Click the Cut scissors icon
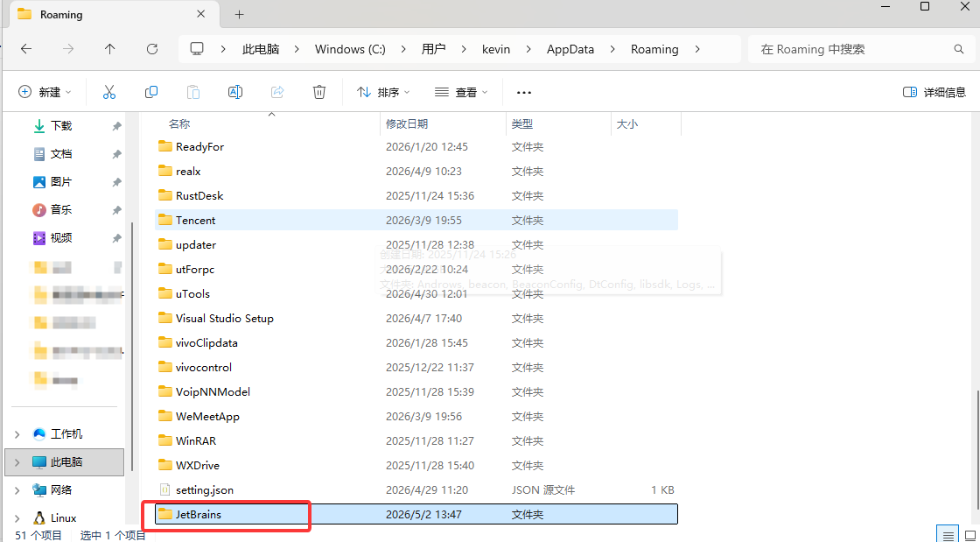 [109, 93]
